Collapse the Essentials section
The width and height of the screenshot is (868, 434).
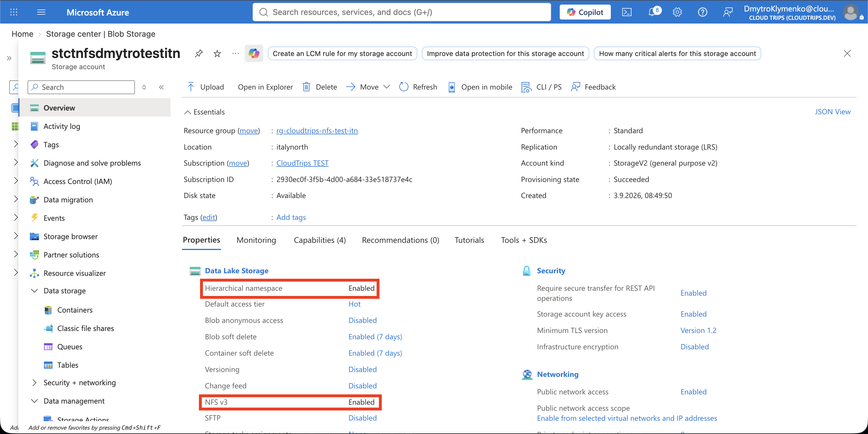[x=205, y=112]
